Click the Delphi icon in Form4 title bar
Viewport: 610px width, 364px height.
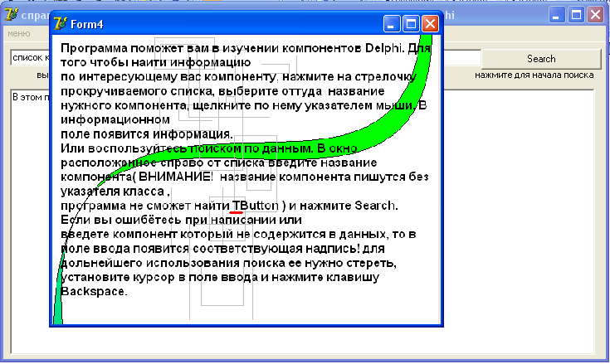pos(61,24)
